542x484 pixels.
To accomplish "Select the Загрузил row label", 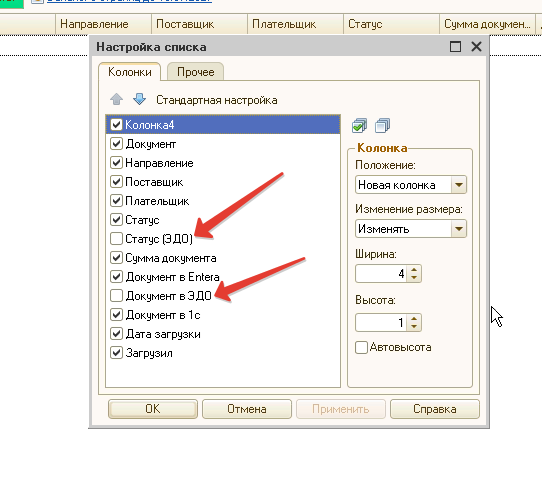I will click(149, 353).
